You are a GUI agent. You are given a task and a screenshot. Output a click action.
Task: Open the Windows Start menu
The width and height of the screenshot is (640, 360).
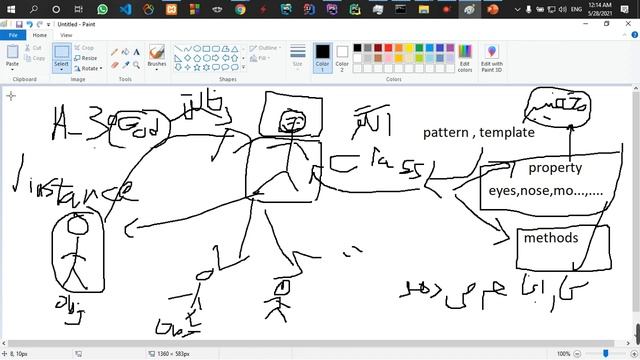[11, 9]
